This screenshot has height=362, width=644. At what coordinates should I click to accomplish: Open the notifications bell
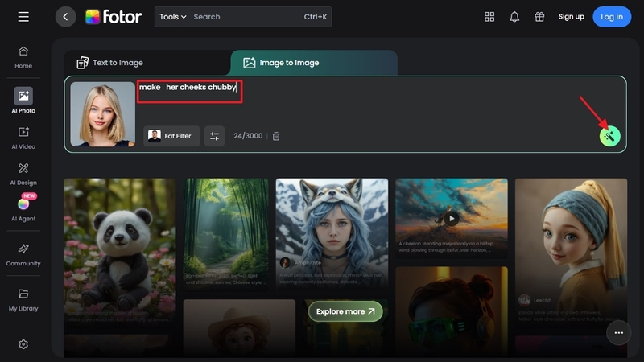click(514, 17)
